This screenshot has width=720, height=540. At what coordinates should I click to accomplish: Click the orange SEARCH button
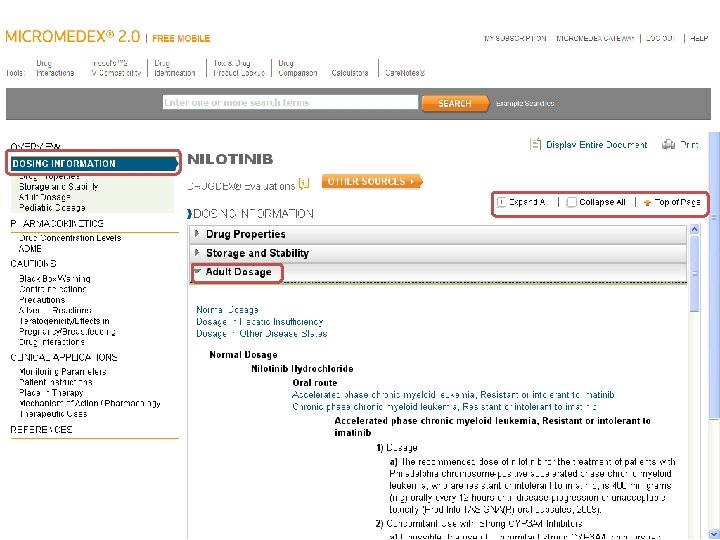point(455,103)
